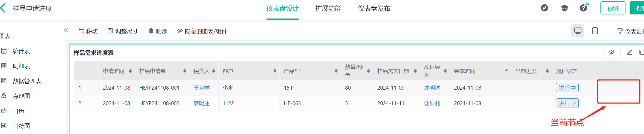Show hidden charts and components

202,31
